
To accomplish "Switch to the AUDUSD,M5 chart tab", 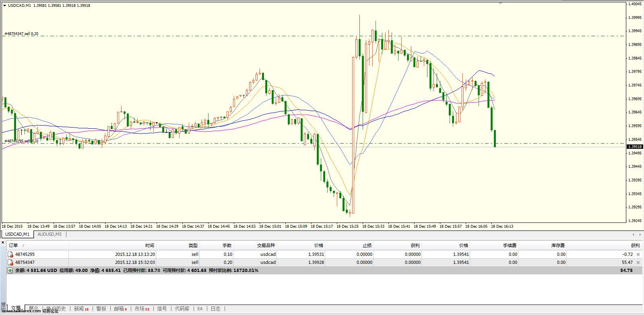I will pos(50,234).
